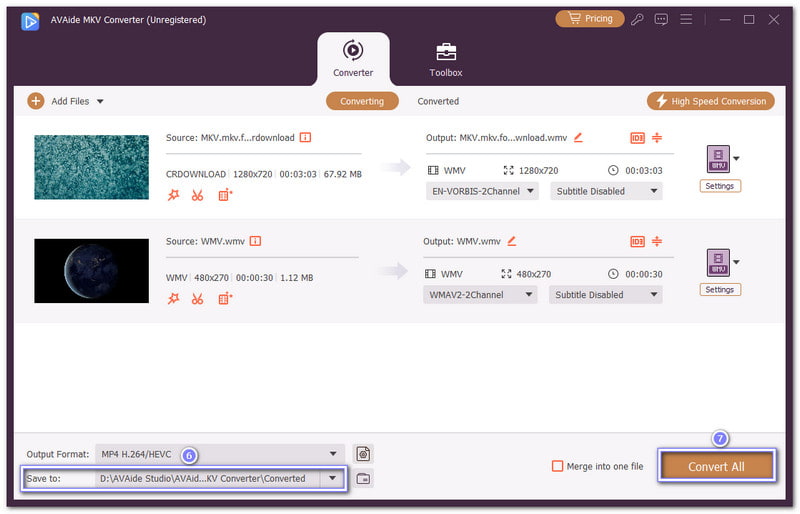800x514 pixels.
Task: Open enhance video icon for MKV file
Action: (x=225, y=195)
